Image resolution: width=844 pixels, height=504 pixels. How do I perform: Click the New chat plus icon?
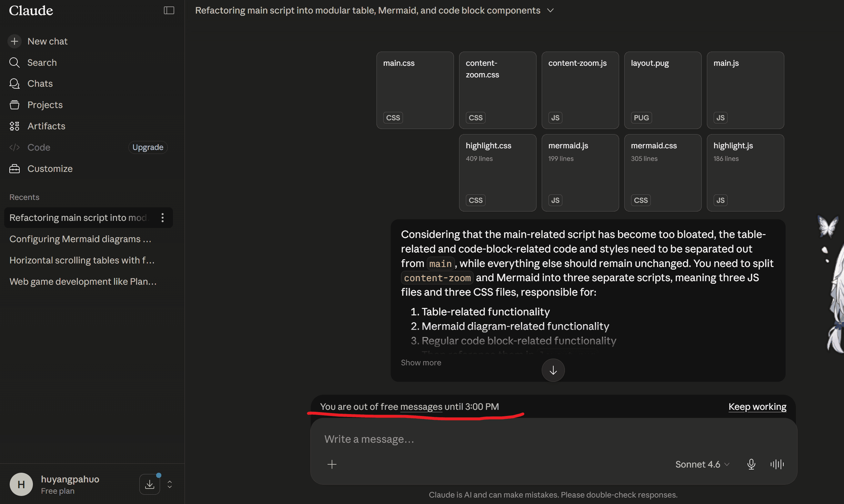click(14, 41)
